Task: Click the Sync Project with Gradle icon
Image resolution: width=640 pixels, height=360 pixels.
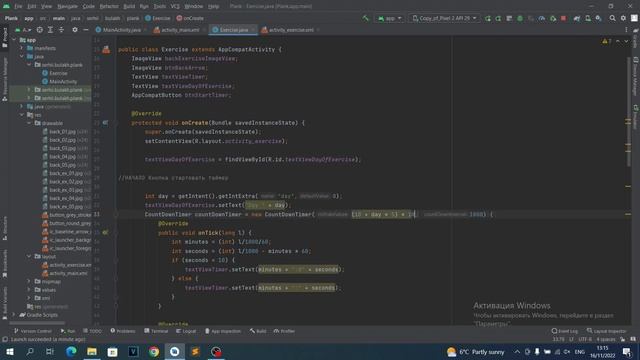Action: pyautogui.click(x=577, y=18)
